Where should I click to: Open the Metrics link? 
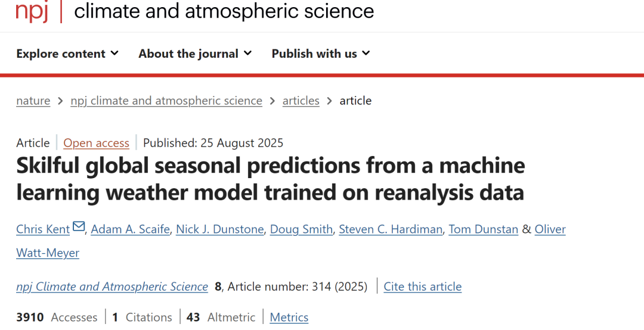pos(289,317)
